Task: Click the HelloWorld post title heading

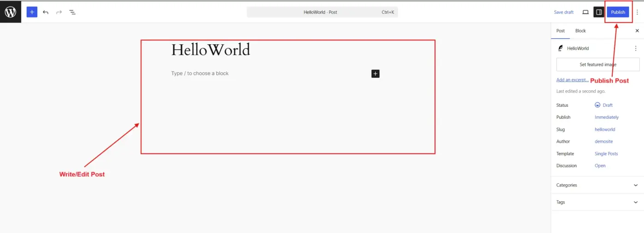Action: 211,50
